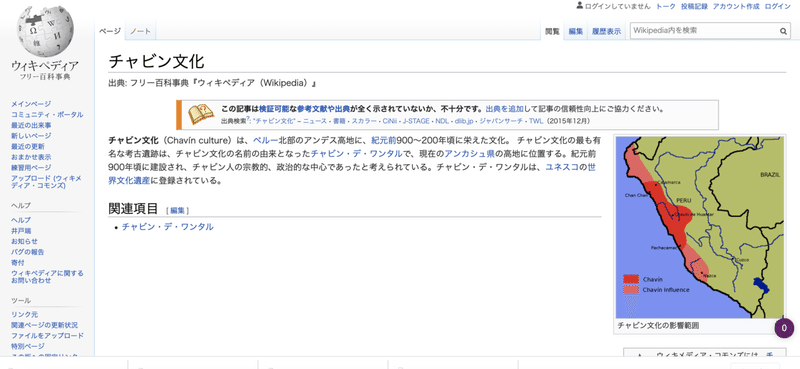Follow the 紀元前 link before 900〜200年頃
The width and height of the screenshot is (800, 369).
click(385, 140)
